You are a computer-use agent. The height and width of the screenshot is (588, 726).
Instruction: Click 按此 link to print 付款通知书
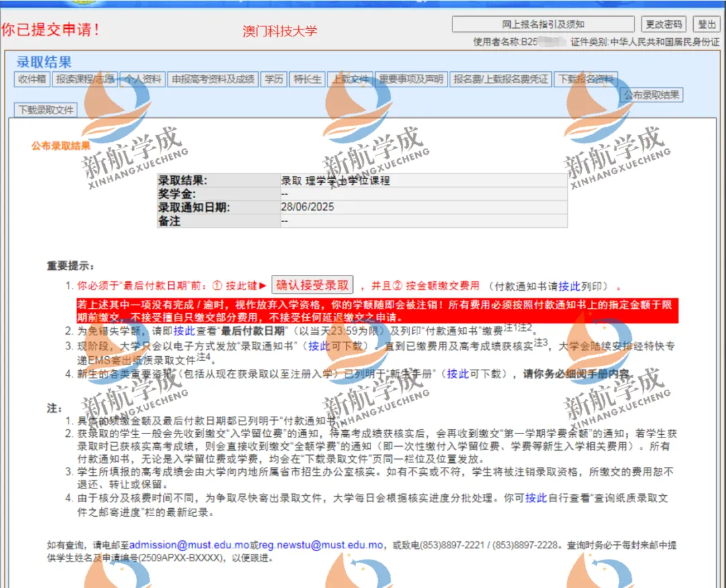tap(569, 286)
